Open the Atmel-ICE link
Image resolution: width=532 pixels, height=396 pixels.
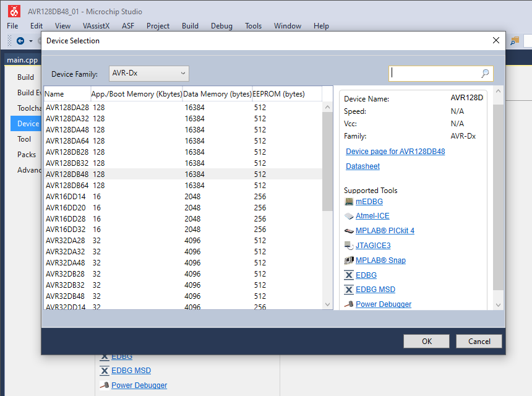[x=372, y=216]
